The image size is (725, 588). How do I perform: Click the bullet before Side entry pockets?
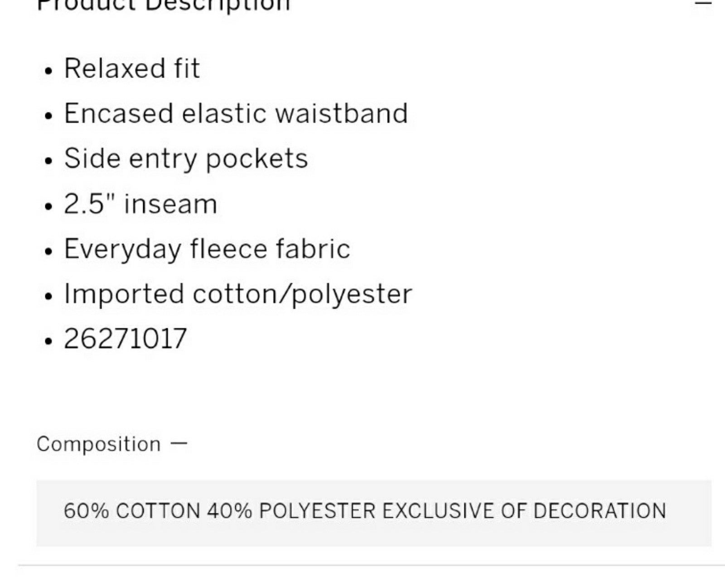(x=48, y=161)
